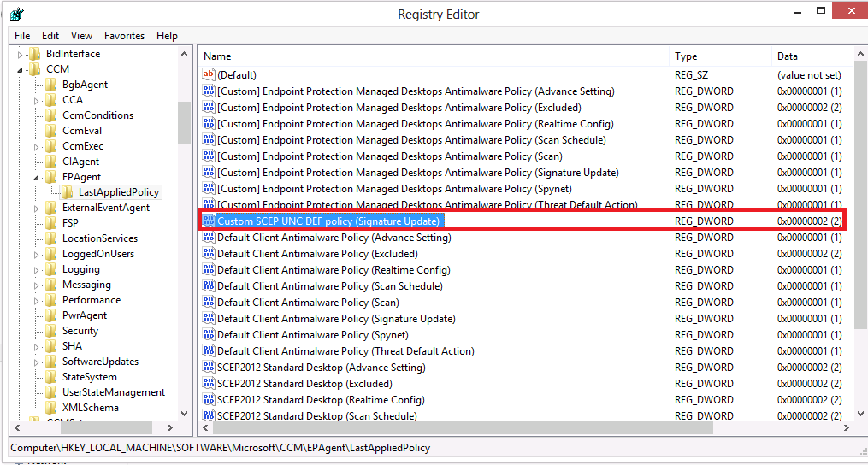Click DWORD icon for Custom SCEP UNC DEF policy

tap(208, 221)
